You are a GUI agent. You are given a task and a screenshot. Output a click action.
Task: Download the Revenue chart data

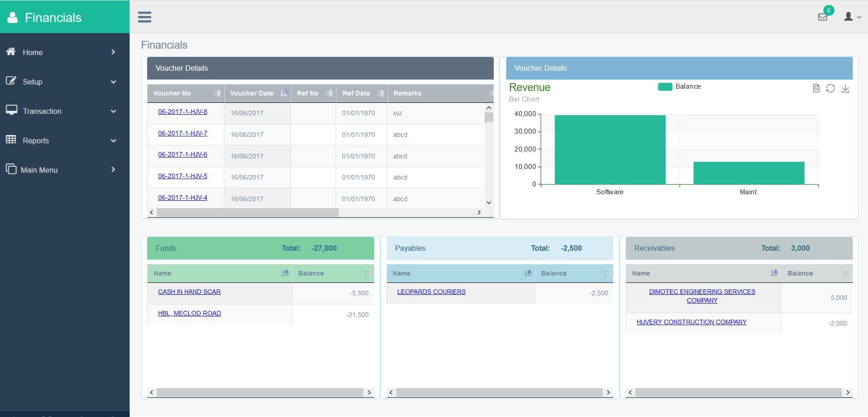pos(845,89)
